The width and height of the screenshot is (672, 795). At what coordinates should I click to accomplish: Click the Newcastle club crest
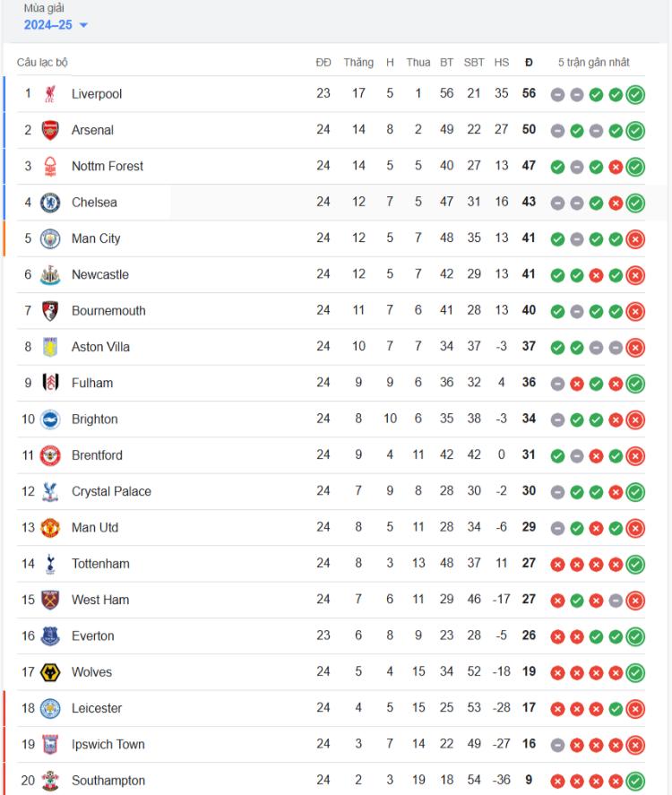[x=50, y=275]
